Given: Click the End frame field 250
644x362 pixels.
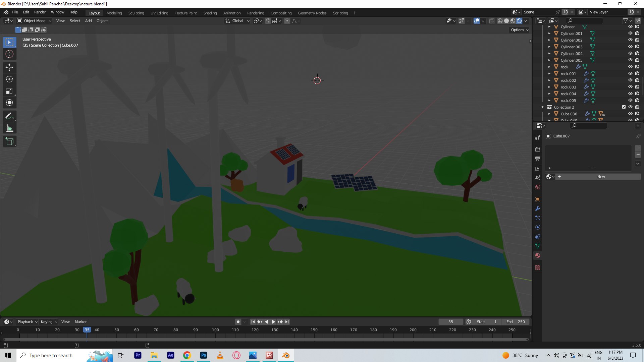Looking at the screenshot, I should coord(516,322).
